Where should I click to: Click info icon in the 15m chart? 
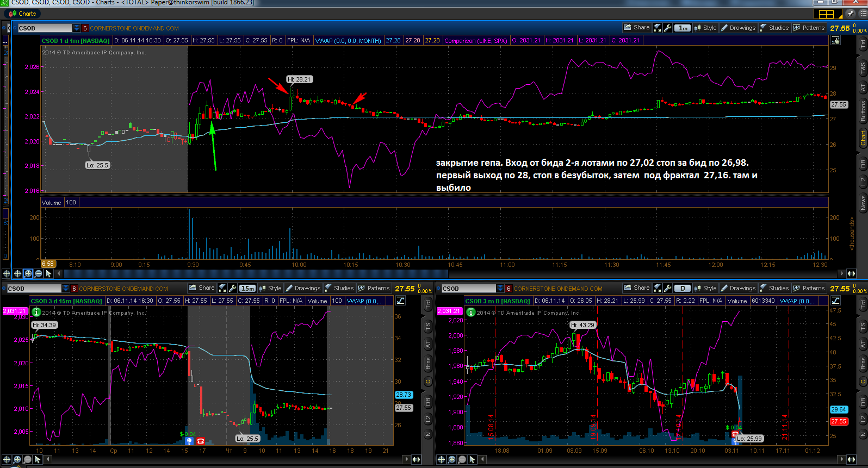(36, 312)
